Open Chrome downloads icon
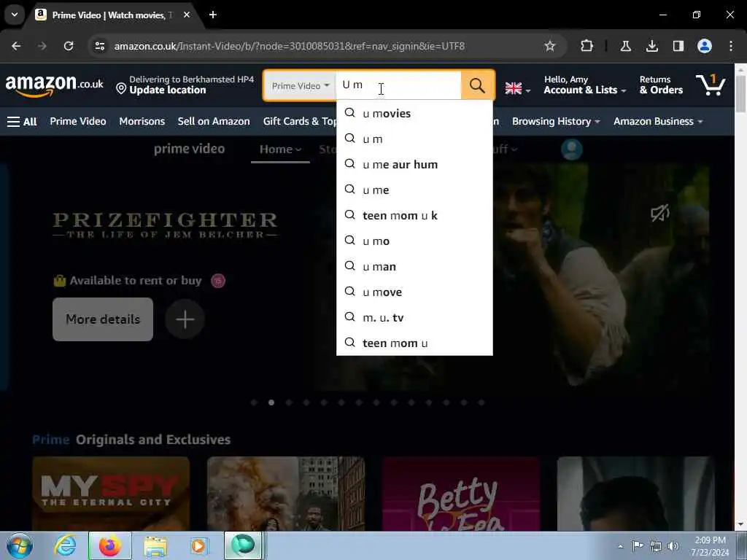 (651, 46)
